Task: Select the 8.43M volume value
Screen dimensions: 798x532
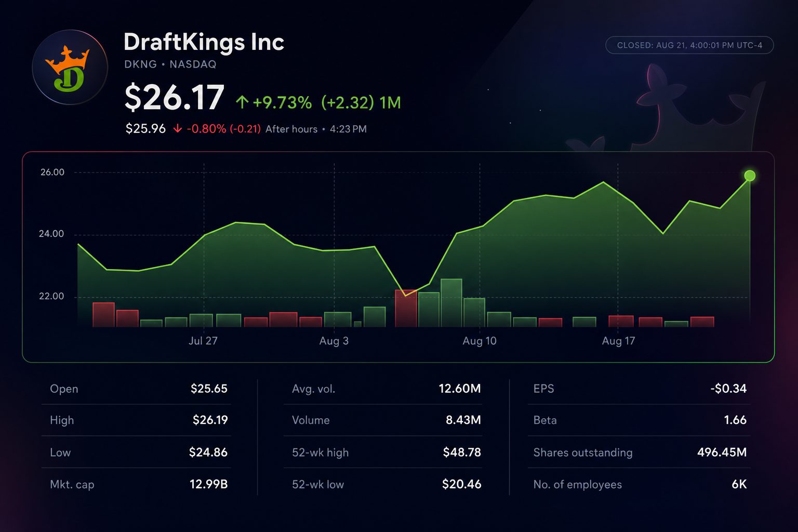Action: tap(463, 420)
